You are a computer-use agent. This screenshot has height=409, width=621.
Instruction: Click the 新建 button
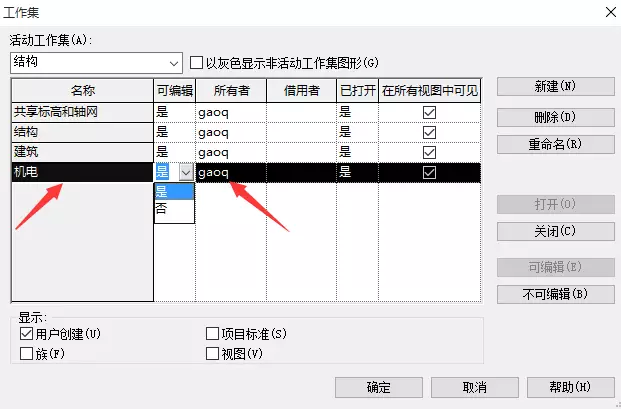pyautogui.click(x=555, y=88)
